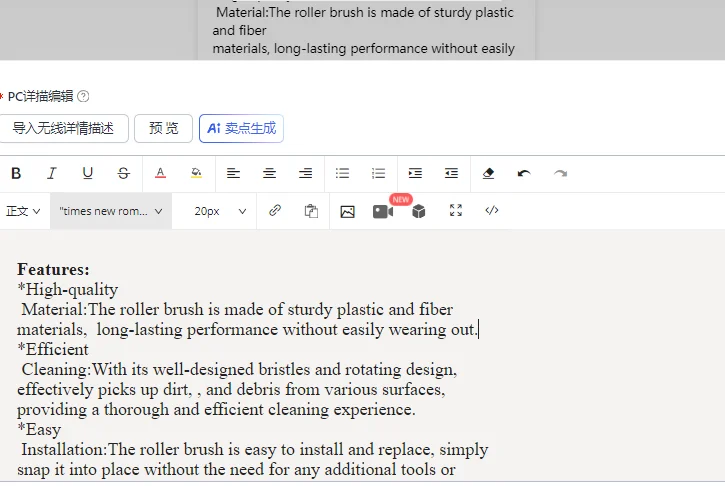The width and height of the screenshot is (725, 486).
Task: Open the HTML source code view
Action: click(492, 210)
